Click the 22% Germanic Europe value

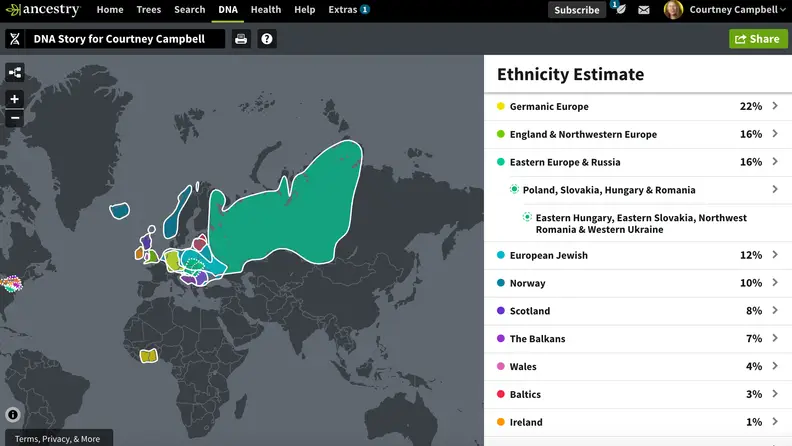(x=751, y=106)
